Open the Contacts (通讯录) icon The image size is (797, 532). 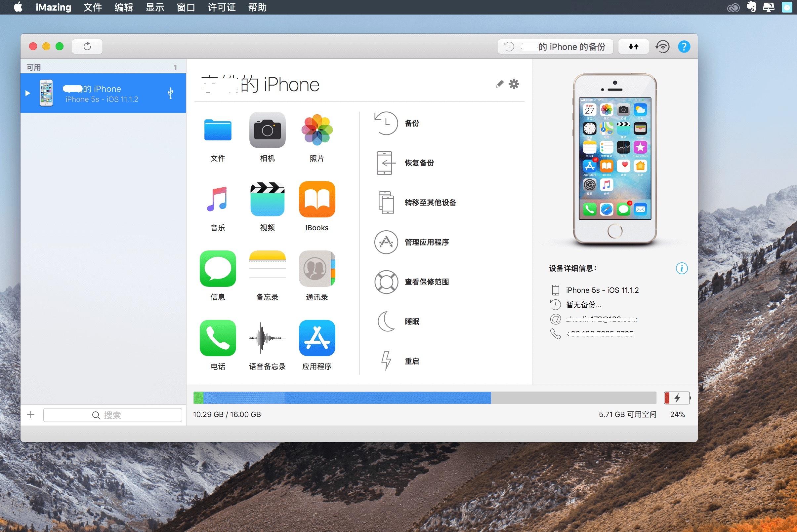tap(316, 269)
